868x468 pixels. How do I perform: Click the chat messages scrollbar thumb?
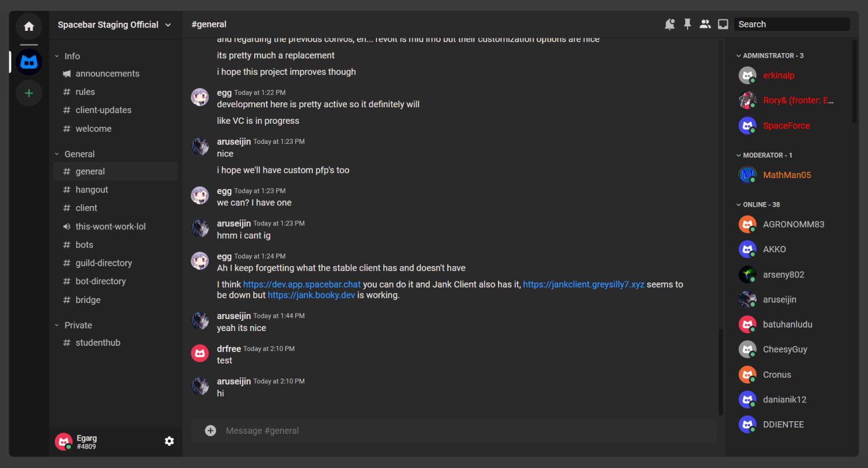(721, 372)
